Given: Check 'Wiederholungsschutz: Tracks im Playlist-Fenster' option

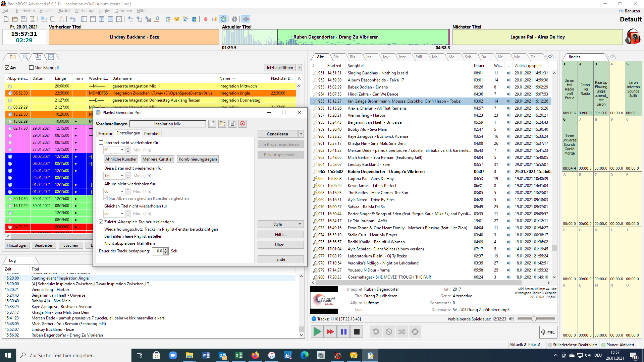Looking at the screenshot, I should [x=101, y=229].
